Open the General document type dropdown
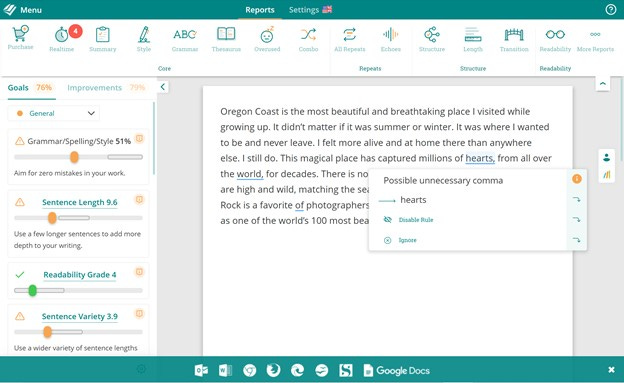The width and height of the screenshot is (624, 383). tap(53, 113)
